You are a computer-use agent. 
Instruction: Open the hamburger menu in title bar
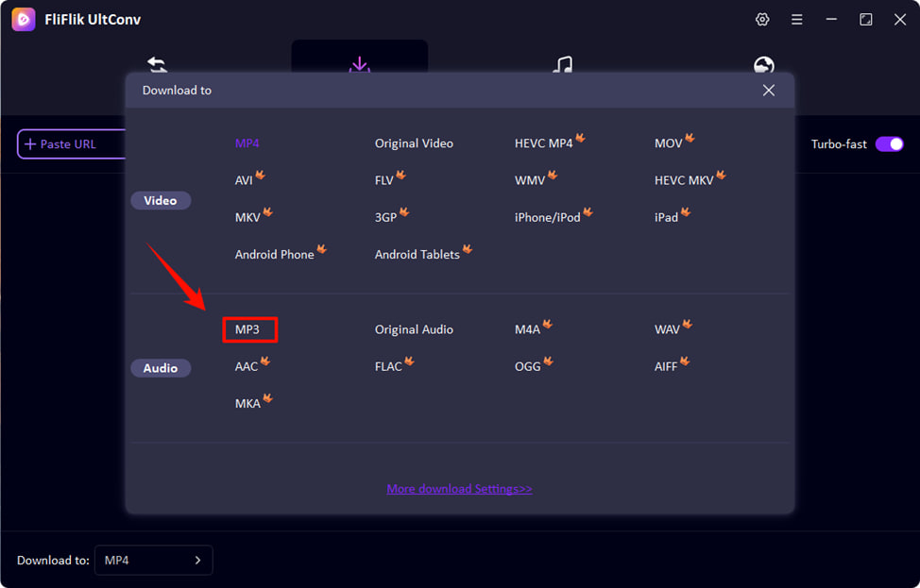(x=797, y=20)
